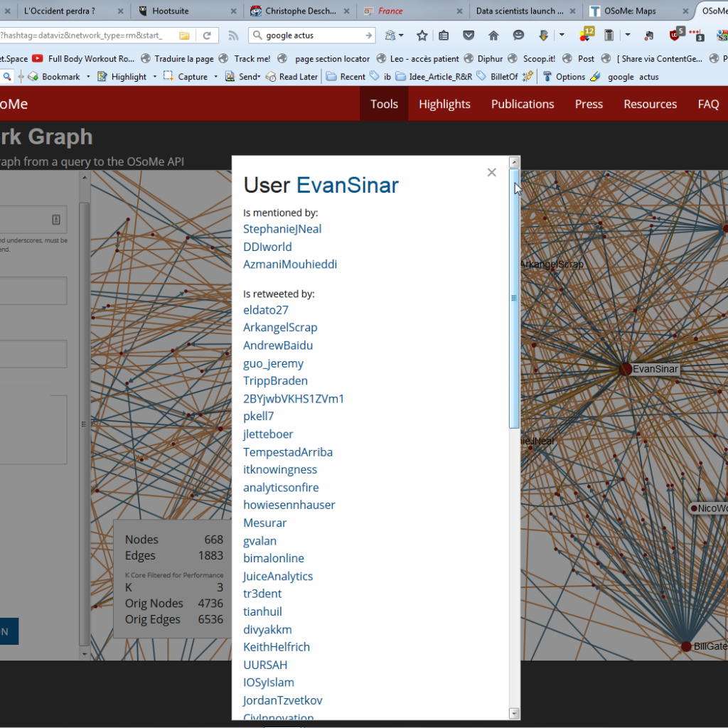Open the Highlights menu item
Screen dimensions: 728x728
click(444, 104)
